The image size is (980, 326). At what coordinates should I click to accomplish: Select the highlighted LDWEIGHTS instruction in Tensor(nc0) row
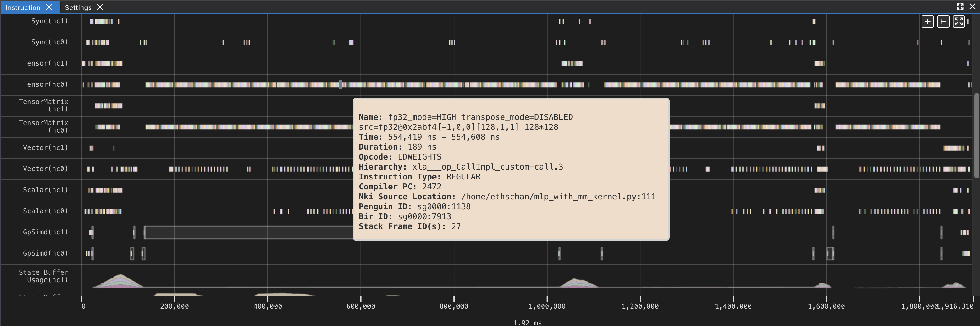click(x=340, y=85)
